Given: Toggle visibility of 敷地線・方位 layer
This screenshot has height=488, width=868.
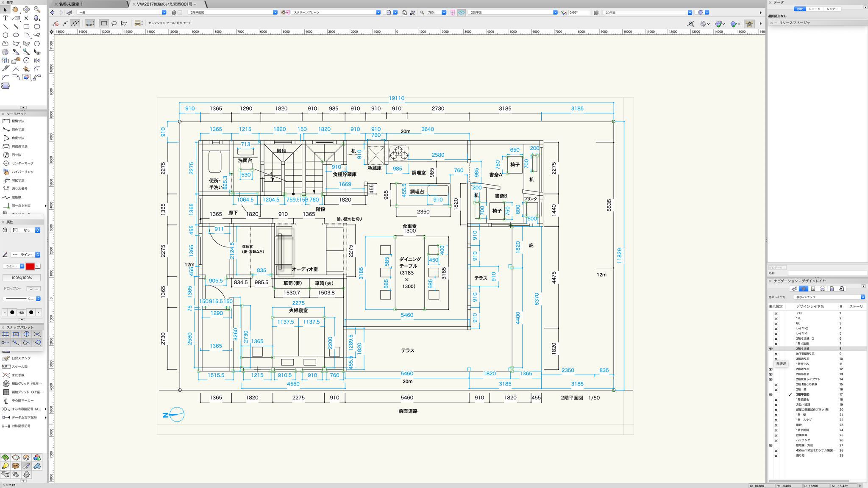Looking at the screenshot, I should (771, 445).
